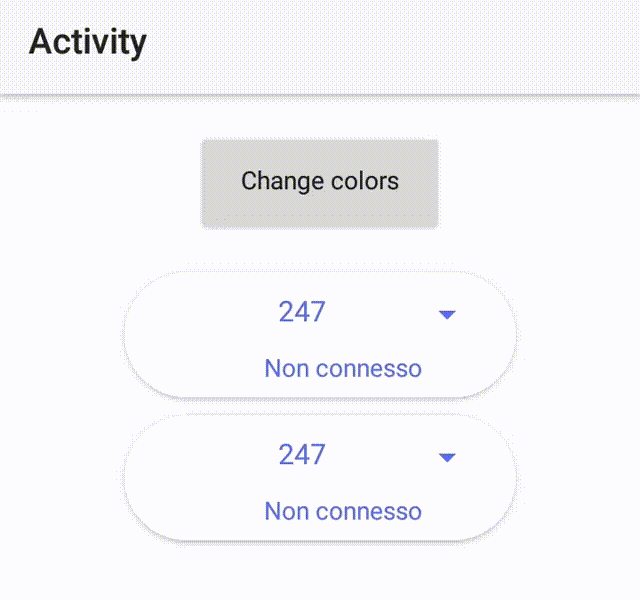Click the Change colors button
The height and width of the screenshot is (600, 640).
[320, 183]
